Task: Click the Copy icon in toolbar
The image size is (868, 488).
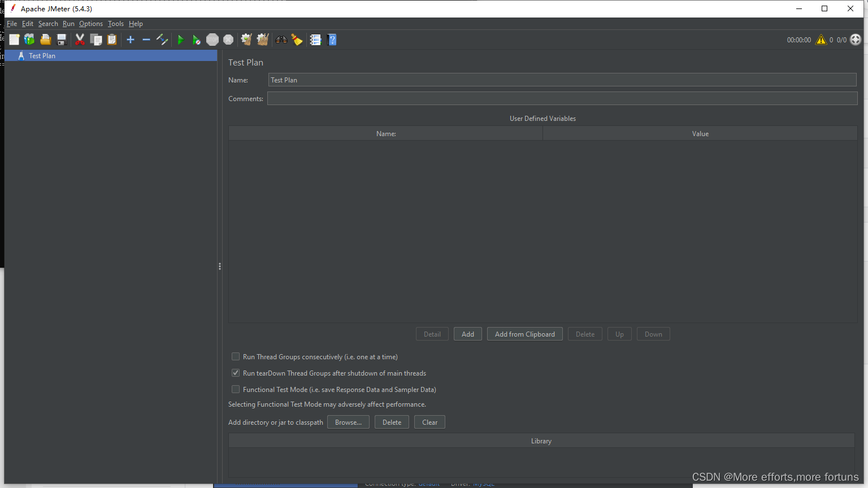Action: pos(96,40)
